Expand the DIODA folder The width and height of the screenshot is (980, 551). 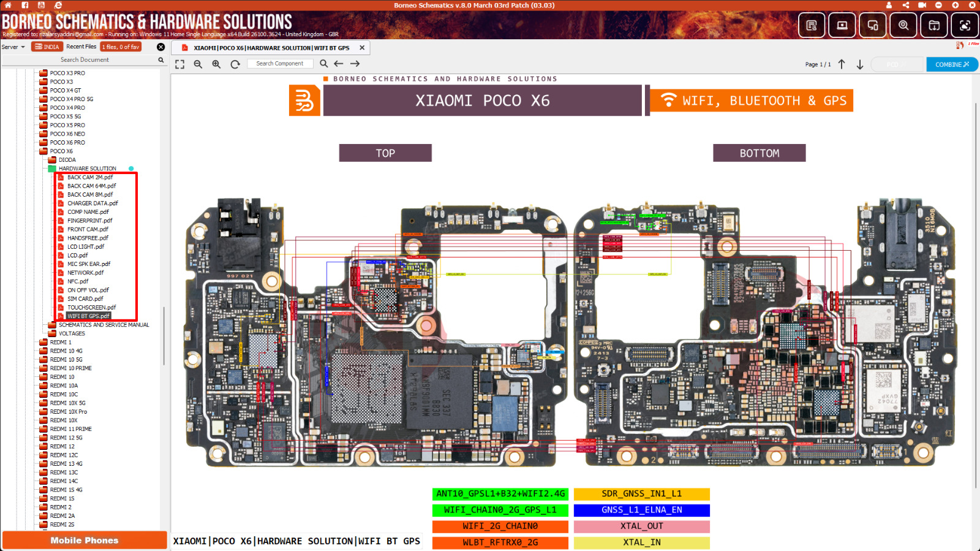click(52, 160)
